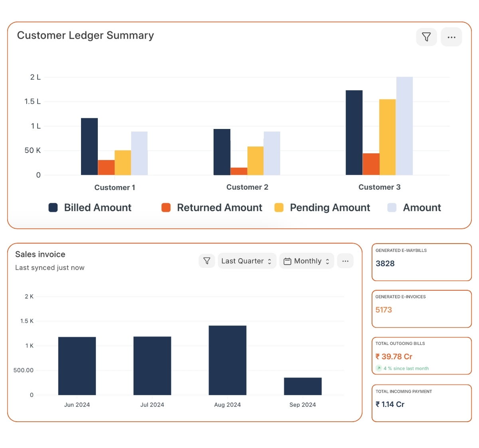
Task: Click the Sep 2024 sales invoice bar
Action: tap(303, 386)
